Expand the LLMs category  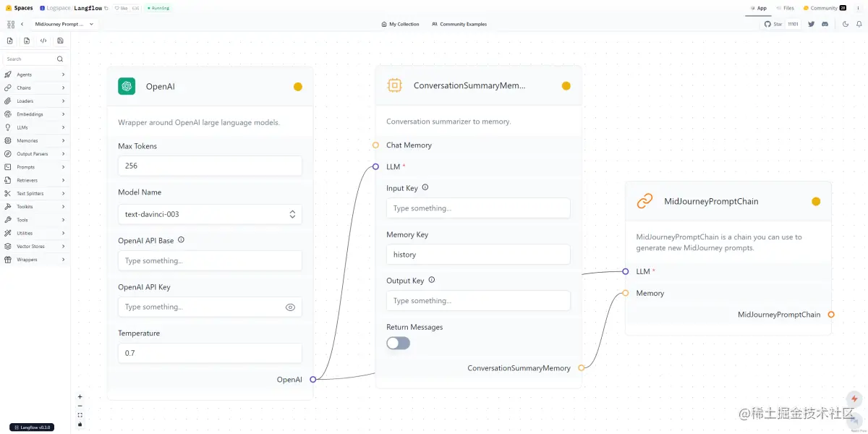tap(35, 127)
